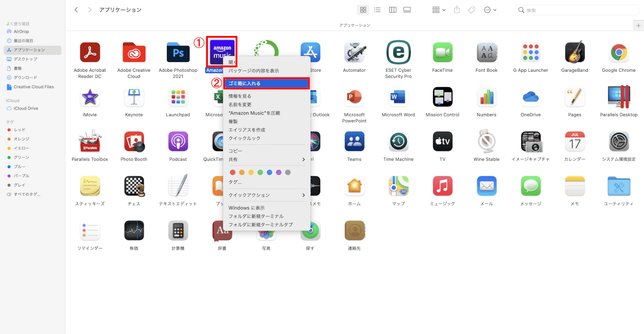
Task: Choose ゴミ箱に入れる in context menu
Action: (x=266, y=83)
